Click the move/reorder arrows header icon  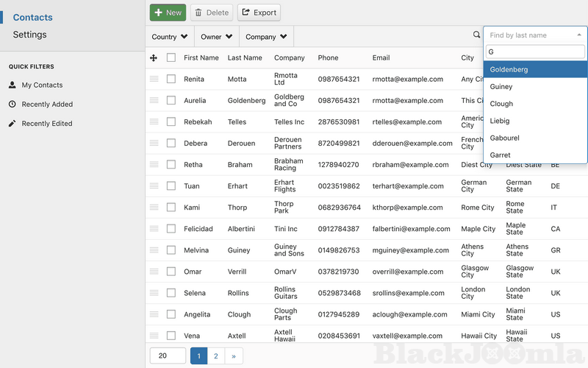154,57
